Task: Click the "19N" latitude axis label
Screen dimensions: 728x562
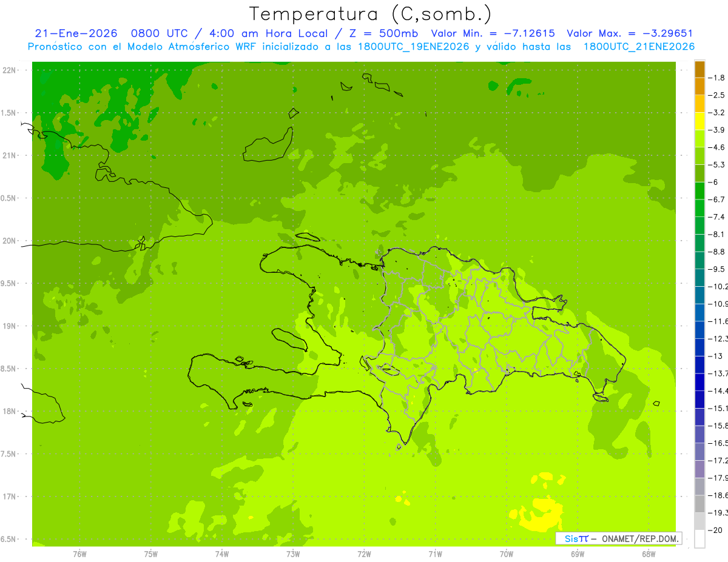Action: (10, 326)
